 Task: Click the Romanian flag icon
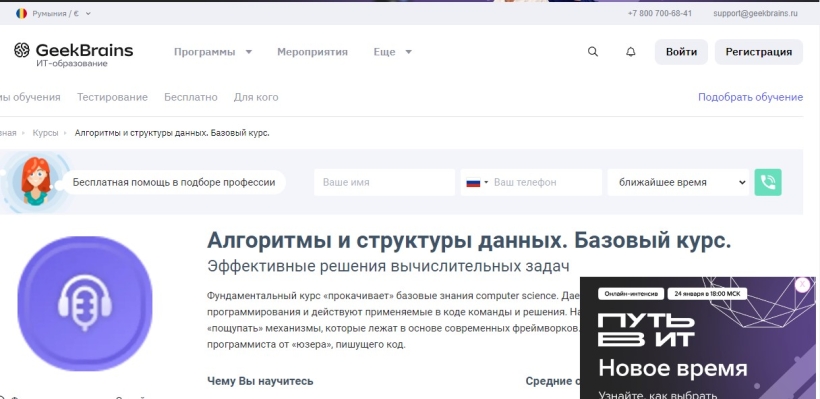(21, 14)
